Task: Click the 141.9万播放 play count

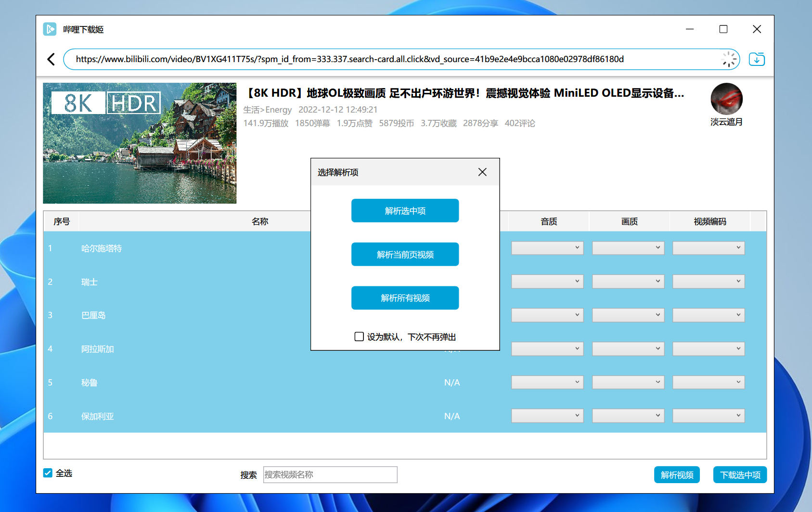Action: 266,123
